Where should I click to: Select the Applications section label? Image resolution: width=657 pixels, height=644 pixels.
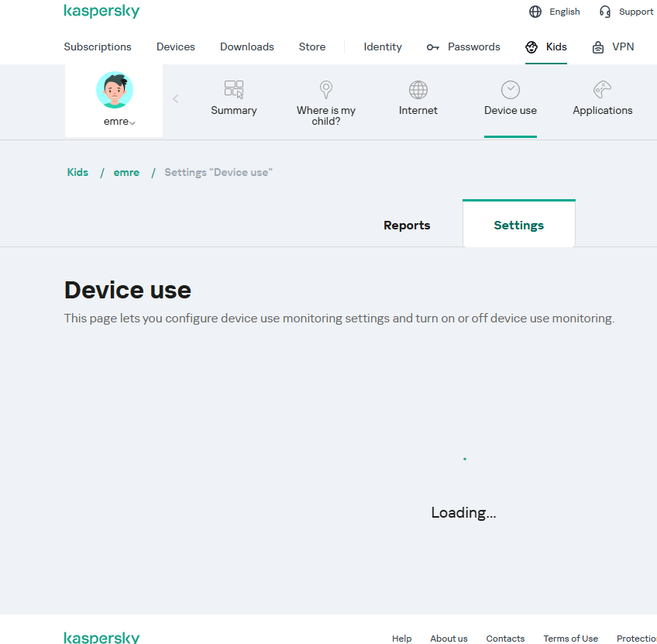pyautogui.click(x=603, y=111)
